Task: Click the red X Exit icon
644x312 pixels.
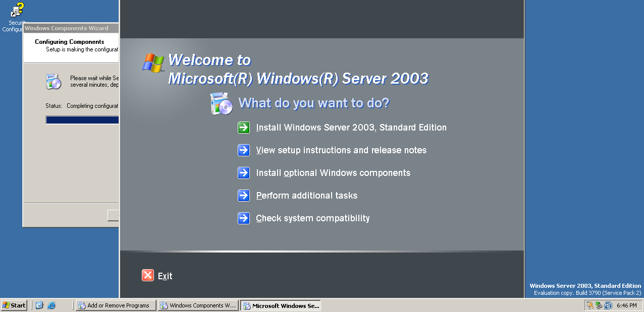Action: (x=148, y=275)
